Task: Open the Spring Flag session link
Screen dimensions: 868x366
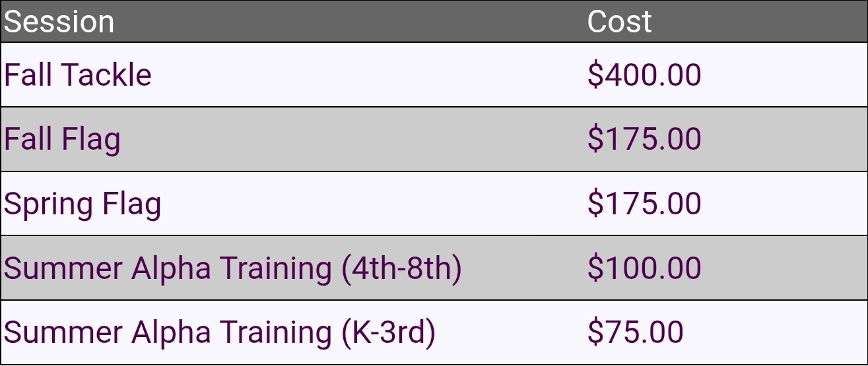Action: [x=83, y=204]
